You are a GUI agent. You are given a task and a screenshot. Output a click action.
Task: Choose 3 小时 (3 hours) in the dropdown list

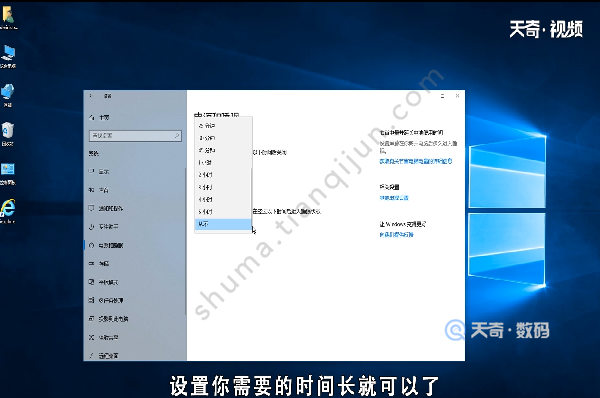pyautogui.click(x=223, y=187)
